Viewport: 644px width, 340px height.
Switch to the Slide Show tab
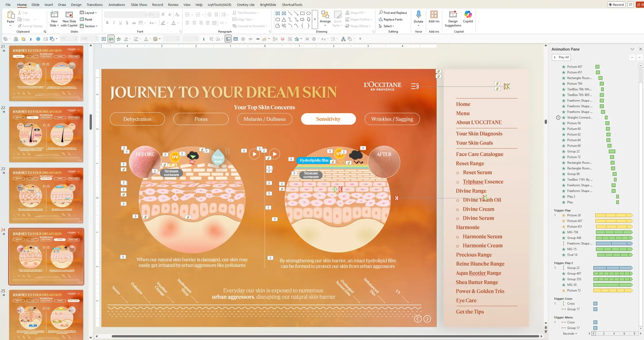pos(139,5)
